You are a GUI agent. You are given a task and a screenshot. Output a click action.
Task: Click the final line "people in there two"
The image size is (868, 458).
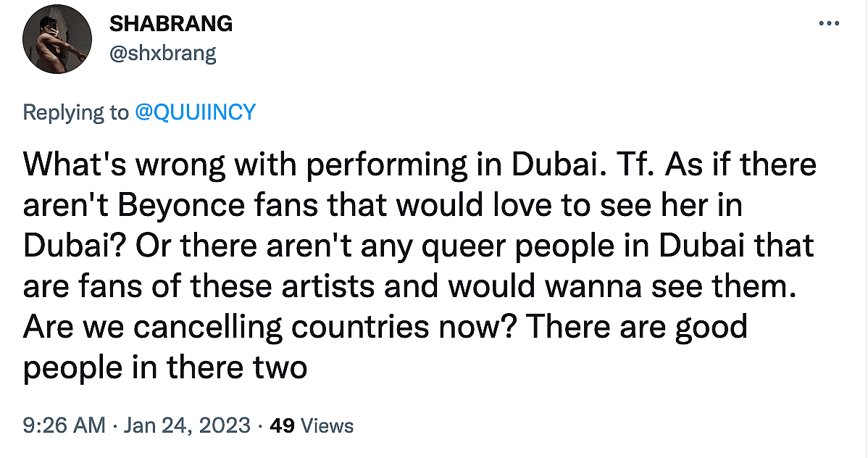tap(165, 368)
